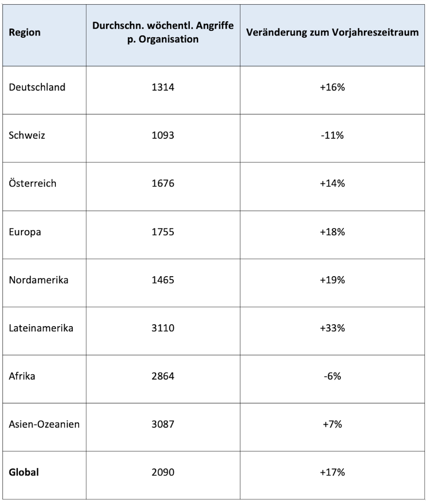Select the bold Global row label
The height and width of the screenshot is (504, 428).
coord(24,472)
